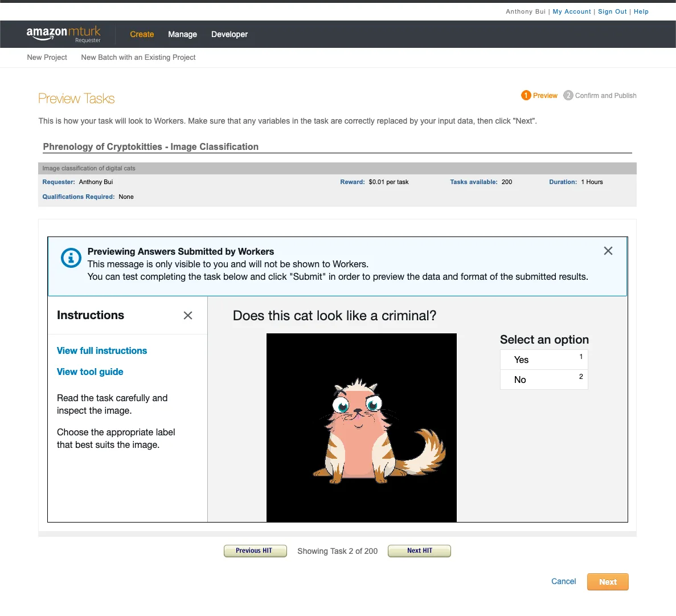Click 'Showing Task 2 of 200' text

[338, 551]
